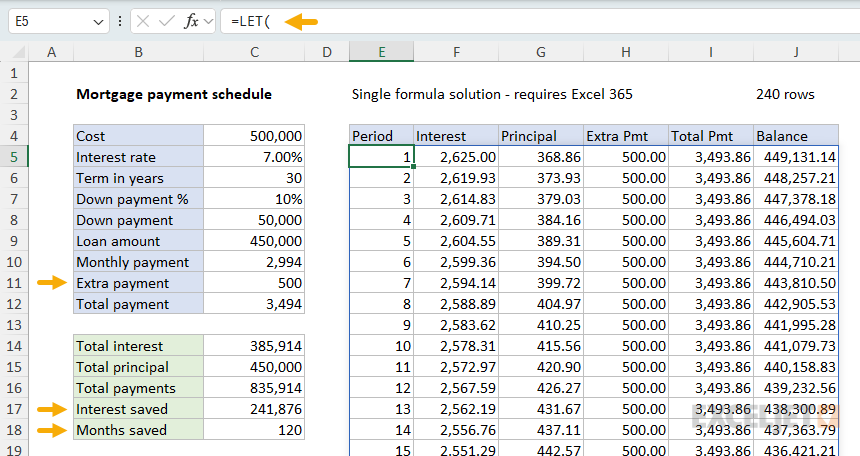Image resolution: width=860 pixels, height=456 pixels.
Task: Click the 'Total Pmt' table header cell
Action: [x=711, y=136]
